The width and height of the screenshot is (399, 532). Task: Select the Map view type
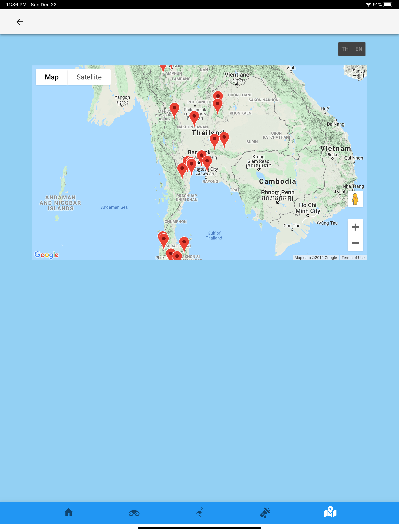(51, 77)
